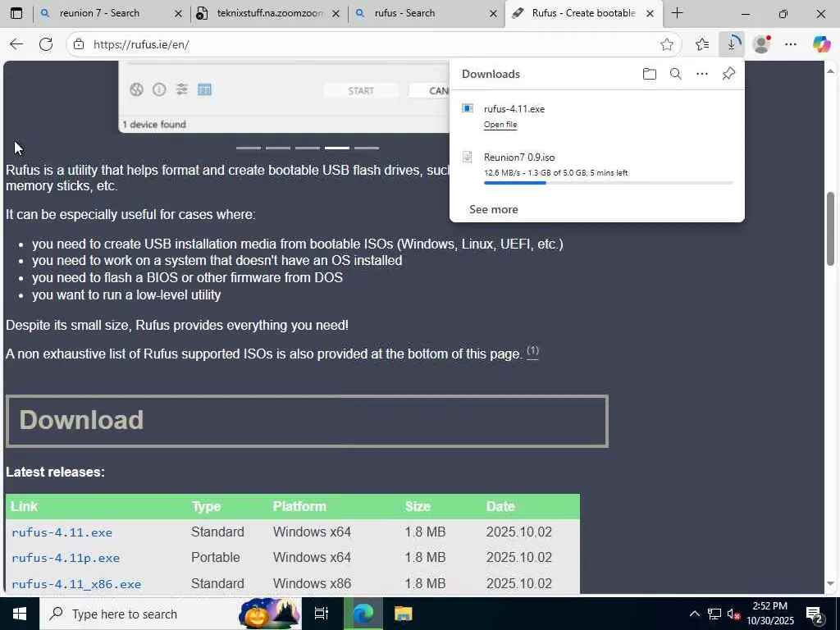Open more options in Downloads panel
The height and width of the screenshot is (630, 840).
pyautogui.click(x=702, y=74)
